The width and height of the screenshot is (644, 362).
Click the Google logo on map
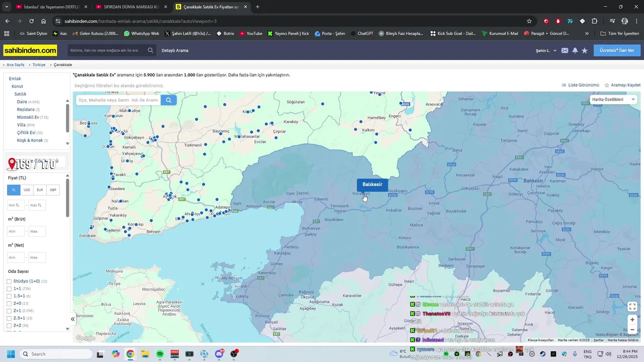(x=85, y=338)
